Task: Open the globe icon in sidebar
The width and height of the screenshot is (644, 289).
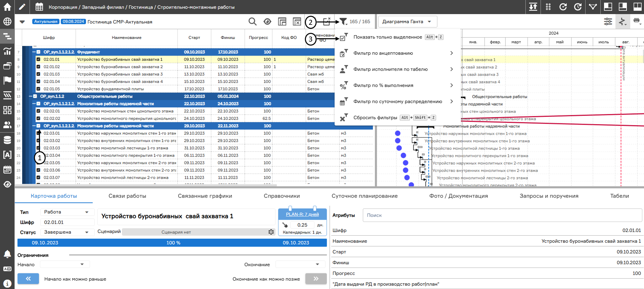Action: point(7,21)
